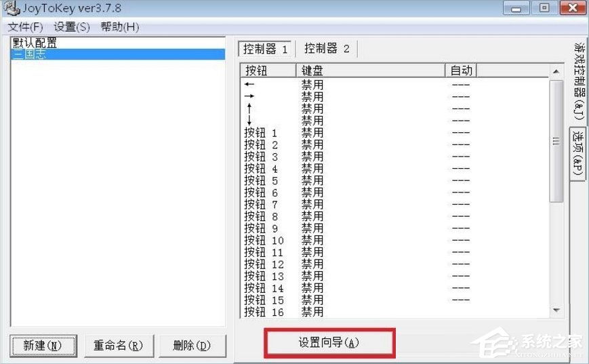Select the 按钮 5 row
The width and height of the screenshot is (589, 364).
394,181
